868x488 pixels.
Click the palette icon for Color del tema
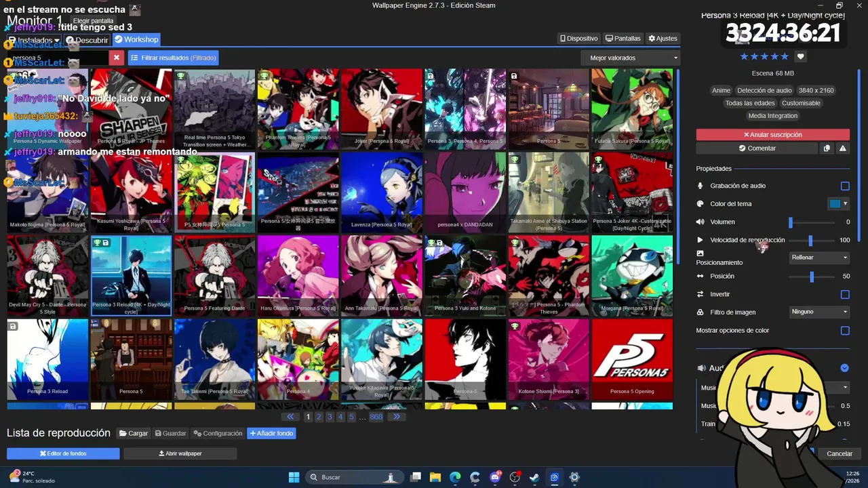tap(701, 204)
